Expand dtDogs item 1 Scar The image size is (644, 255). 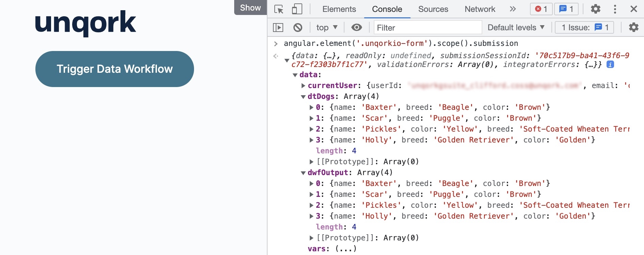(311, 118)
